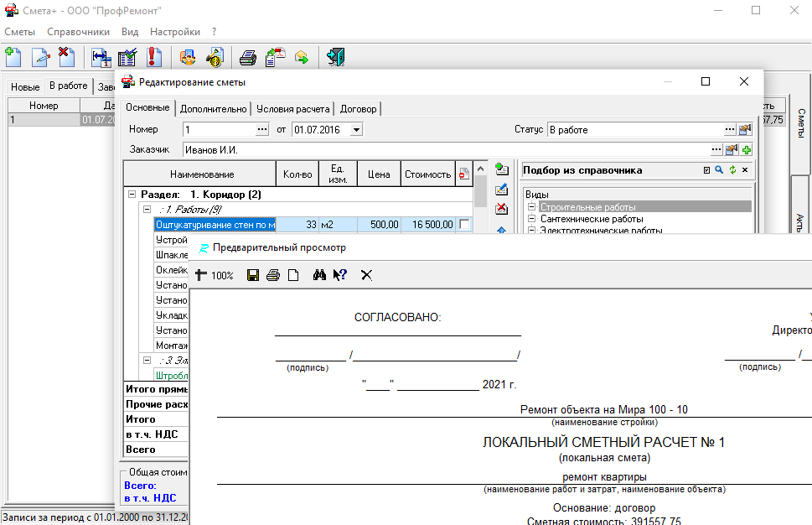812x525 pixels.
Task: Collapse the Раздел 1. Коридор section
Action: point(132,195)
